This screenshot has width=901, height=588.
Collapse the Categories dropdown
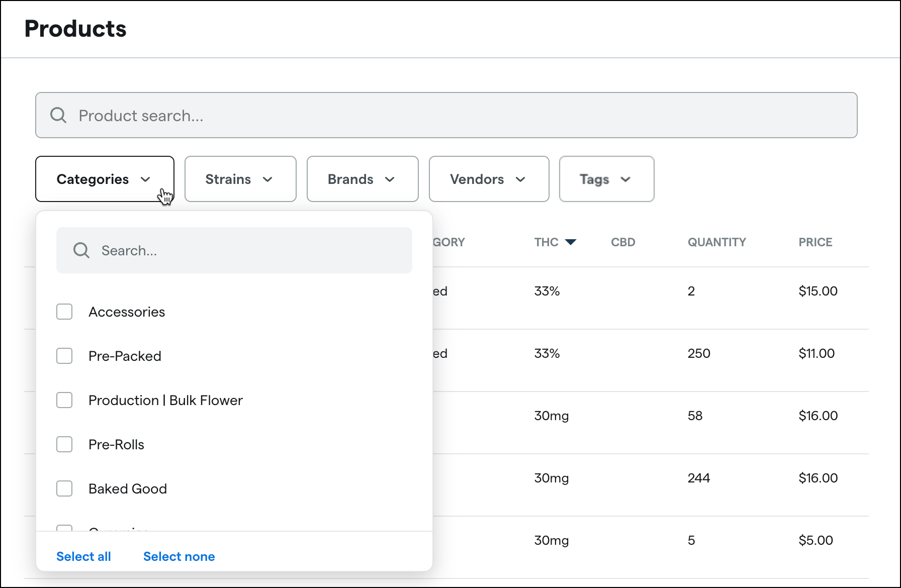pyautogui.click(x=104, y=179)
